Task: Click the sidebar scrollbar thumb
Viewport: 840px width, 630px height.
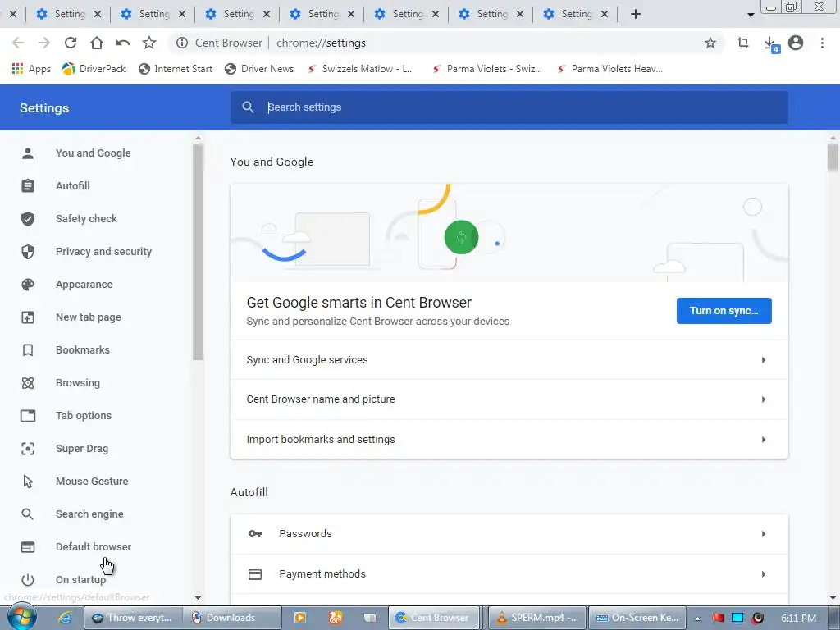Action: coord(198,252)
